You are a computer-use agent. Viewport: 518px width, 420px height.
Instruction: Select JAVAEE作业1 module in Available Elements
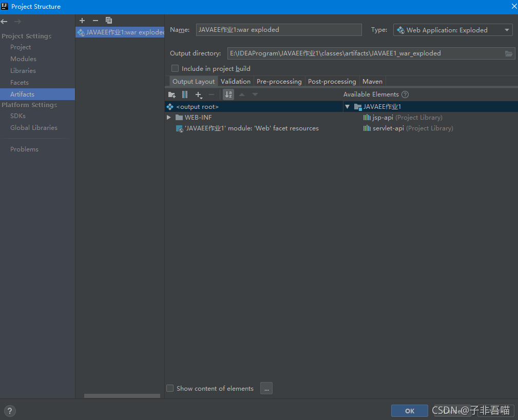click(x=430, y=106)
